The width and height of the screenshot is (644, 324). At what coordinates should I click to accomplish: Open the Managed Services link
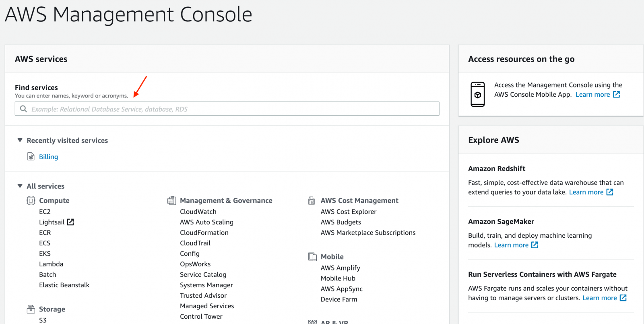click(x=207, y=306)
